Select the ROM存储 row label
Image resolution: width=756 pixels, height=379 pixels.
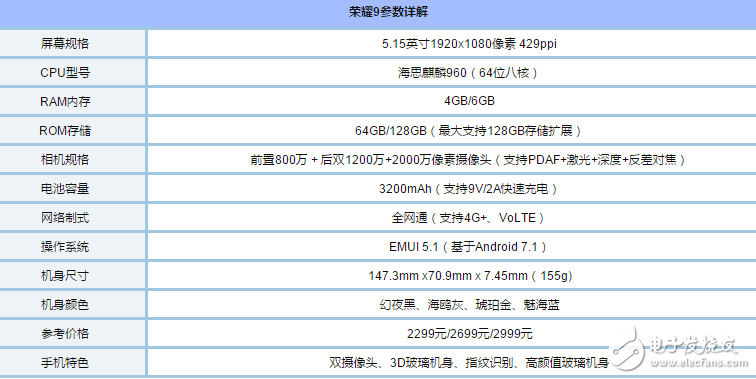[65, 130]
